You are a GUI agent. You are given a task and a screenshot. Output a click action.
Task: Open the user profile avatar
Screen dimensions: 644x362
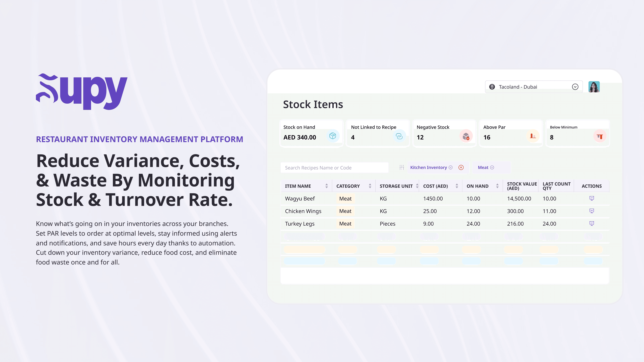click(x=594, y=87)
